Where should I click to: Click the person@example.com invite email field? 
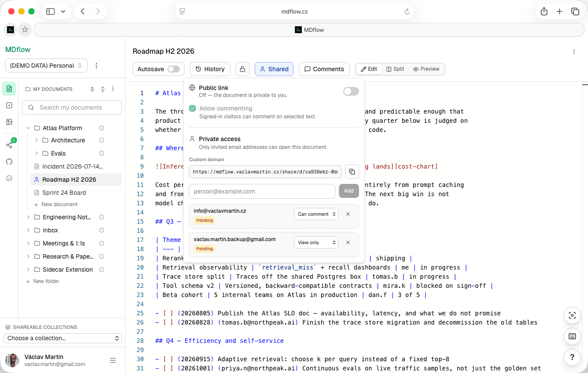click(x=262, y=191)
